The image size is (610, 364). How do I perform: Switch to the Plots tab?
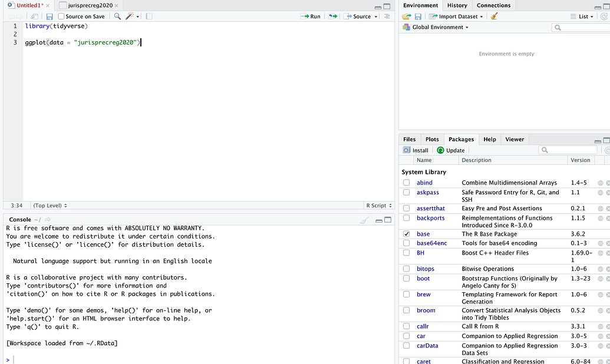point(432,139)
